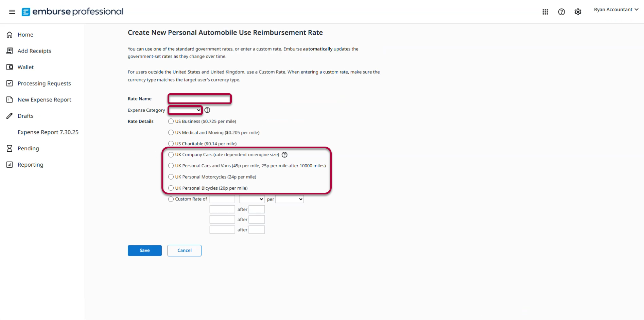Select UK Personal Motorcycles rate

171,177
